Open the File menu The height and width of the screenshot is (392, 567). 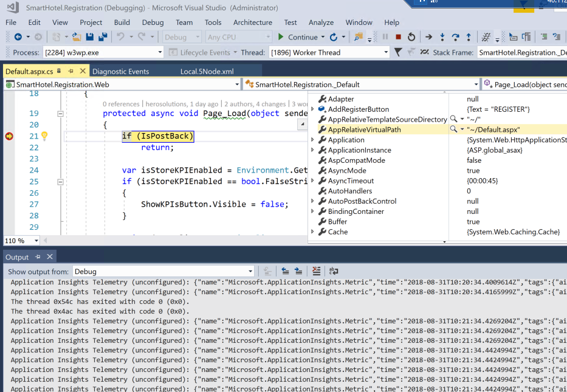click(x=11, y=22)
